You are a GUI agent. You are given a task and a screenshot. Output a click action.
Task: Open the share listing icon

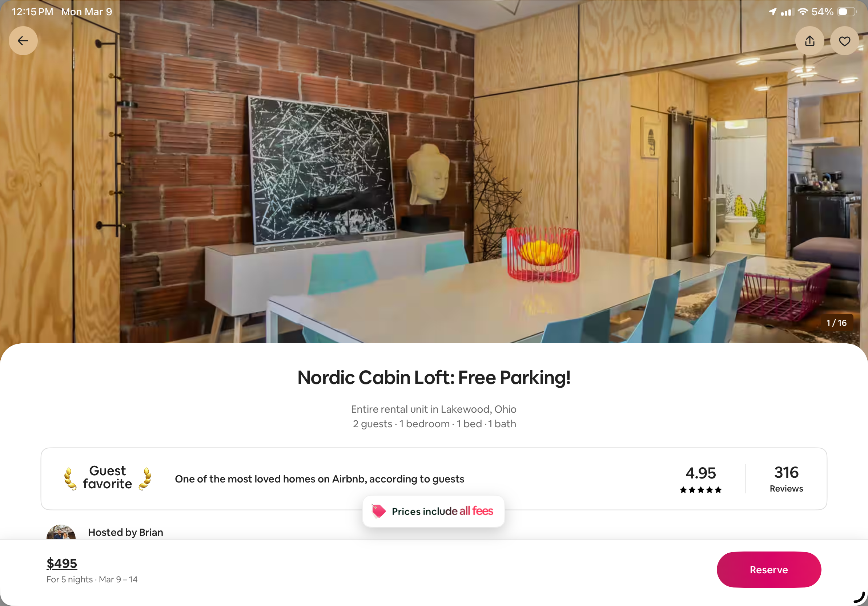(x=809, y=41)
